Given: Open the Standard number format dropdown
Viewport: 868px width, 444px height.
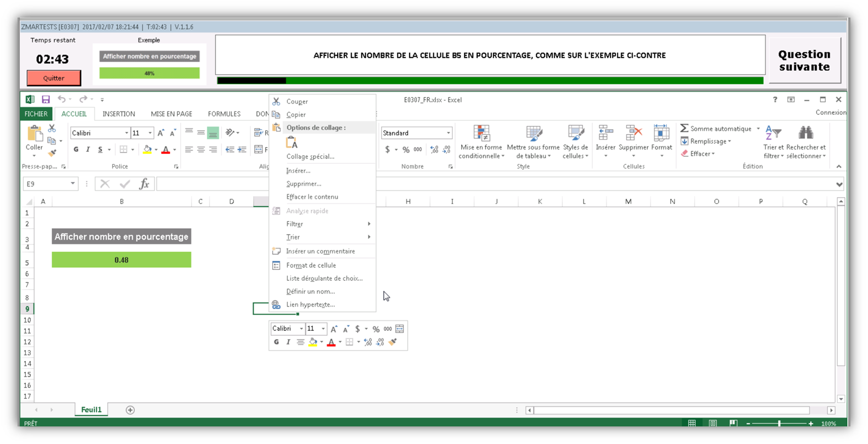Looking at the screenshot, I should coord(449,133).
